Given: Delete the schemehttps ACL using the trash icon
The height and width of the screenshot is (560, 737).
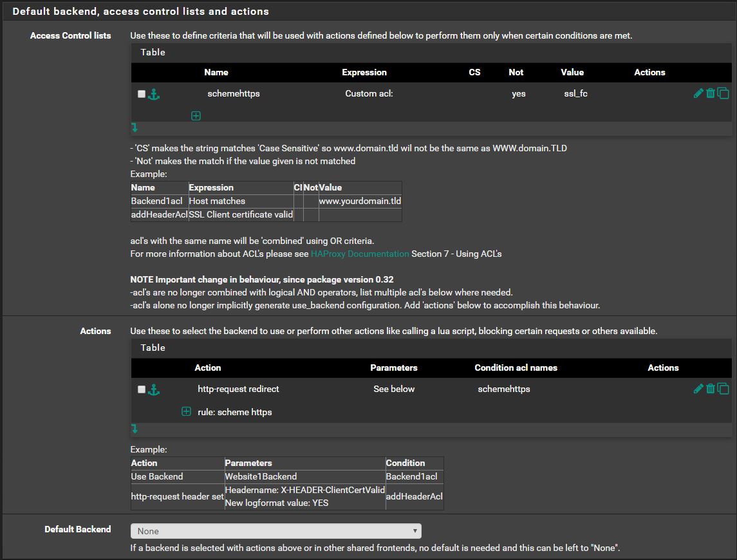Looking at the screenshot, I should coord(711,93).
